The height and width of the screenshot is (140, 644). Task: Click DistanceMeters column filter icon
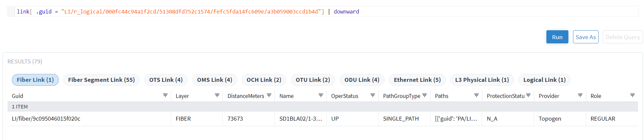(x=269, y=96)
